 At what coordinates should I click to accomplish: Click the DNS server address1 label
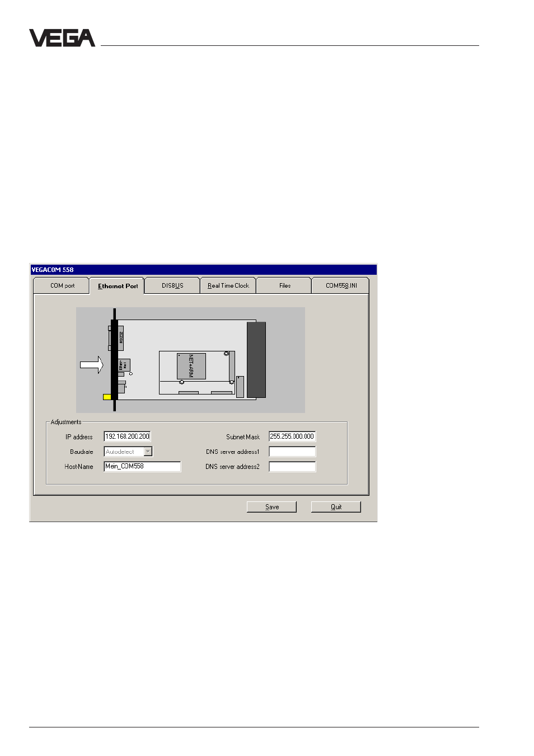(x=233, y=452)
